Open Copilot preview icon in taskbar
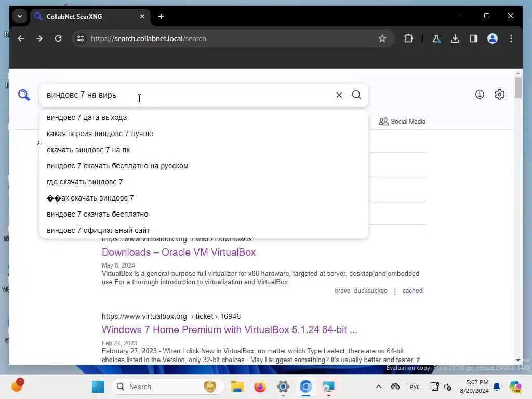Screen dimensions: 532x399 click(515, 387)
